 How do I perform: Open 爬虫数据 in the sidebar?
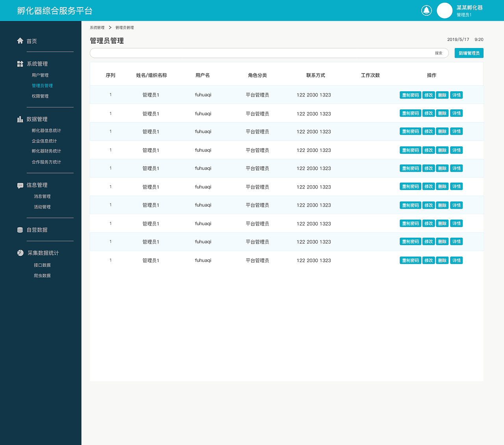click(x=42, y=276)
